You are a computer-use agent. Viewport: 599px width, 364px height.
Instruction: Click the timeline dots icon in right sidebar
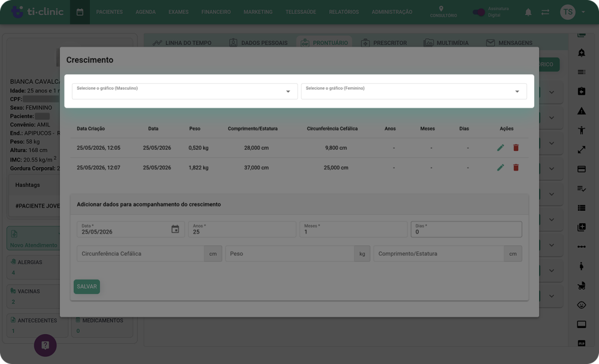click(582, 247)
